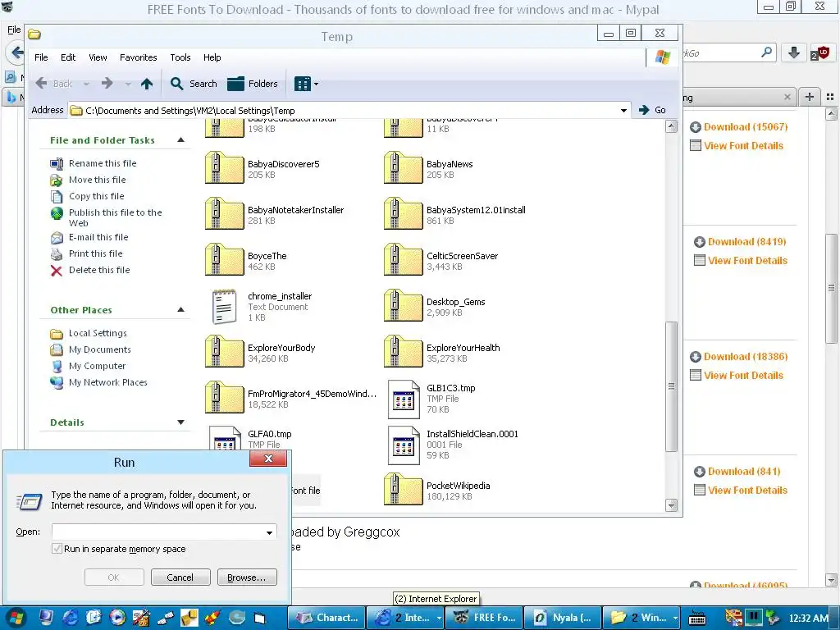Click the Views icon in toolbar
The image size is (840, 630).
point(302,84)
